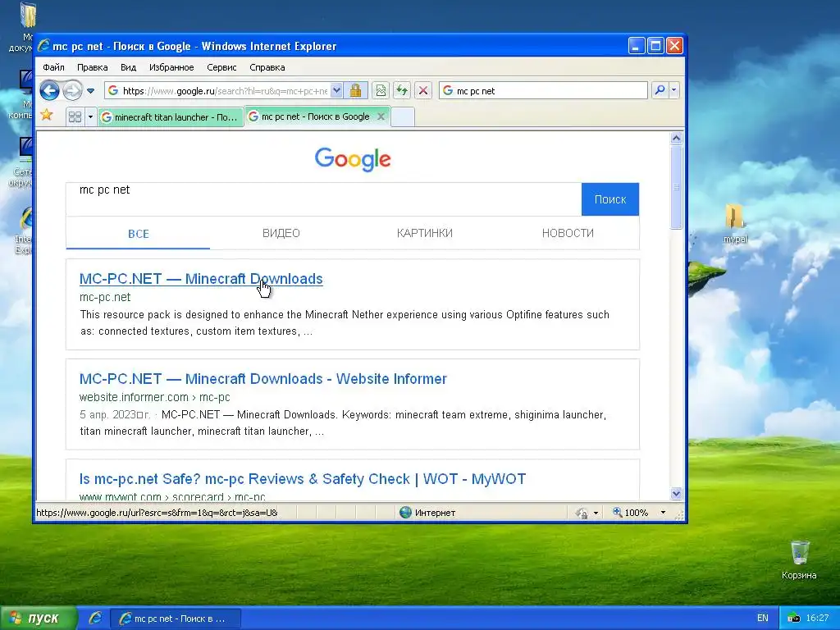Show the security lock report icon
The image size is (840, 630).
(x=355, y=90)
